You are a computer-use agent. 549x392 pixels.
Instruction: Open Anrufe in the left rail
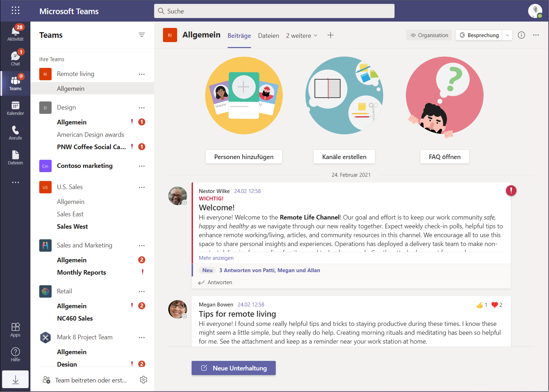pyautogui.click(x=15, y=133)
